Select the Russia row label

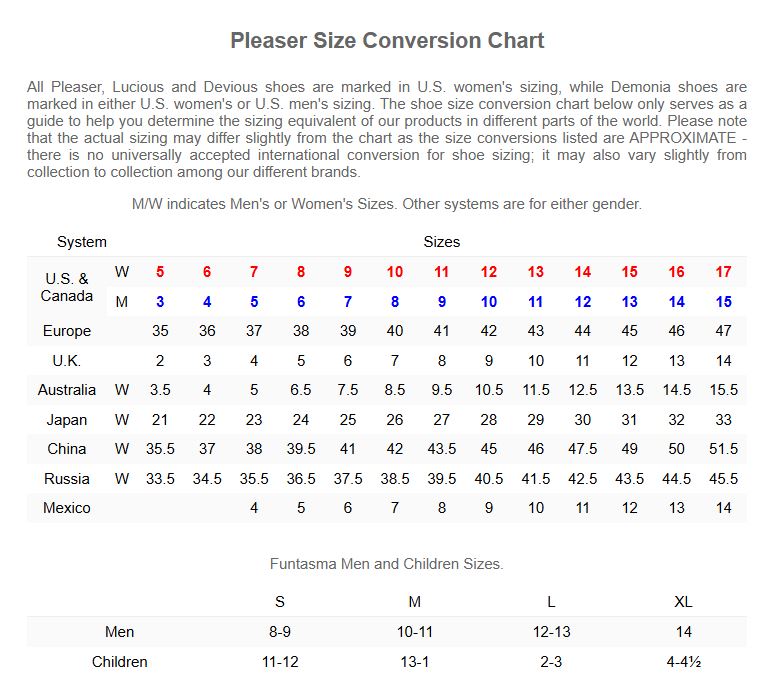point(67,479)
